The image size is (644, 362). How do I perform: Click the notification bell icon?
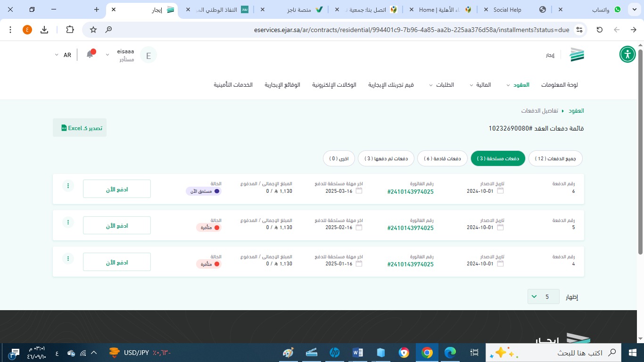coord(90,55)
